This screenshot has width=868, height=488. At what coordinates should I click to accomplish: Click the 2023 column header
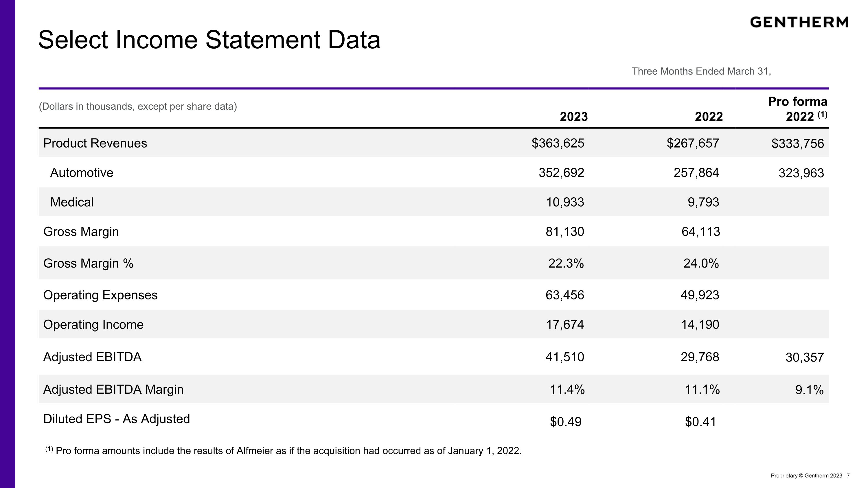click(x=573, y=117)
